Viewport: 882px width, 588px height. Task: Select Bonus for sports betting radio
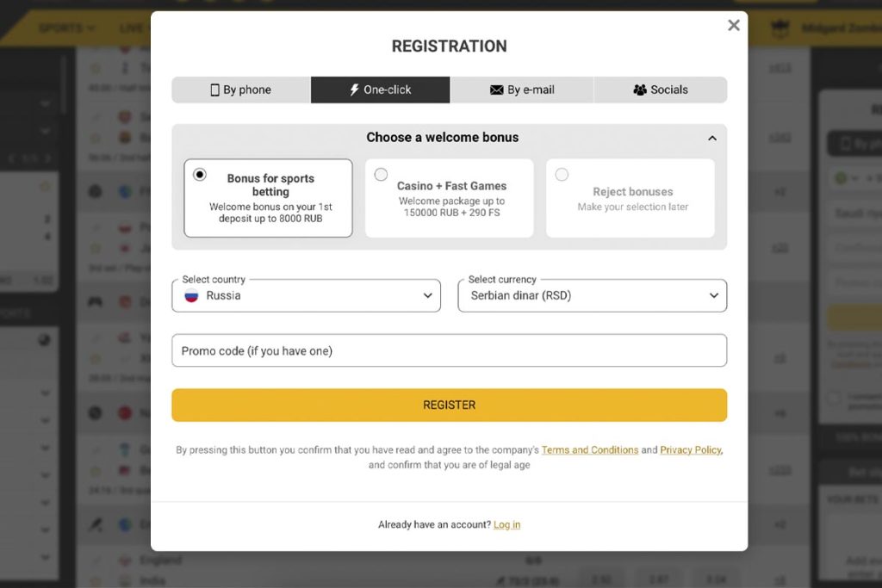pyautogui.click(x=200, y=174)
